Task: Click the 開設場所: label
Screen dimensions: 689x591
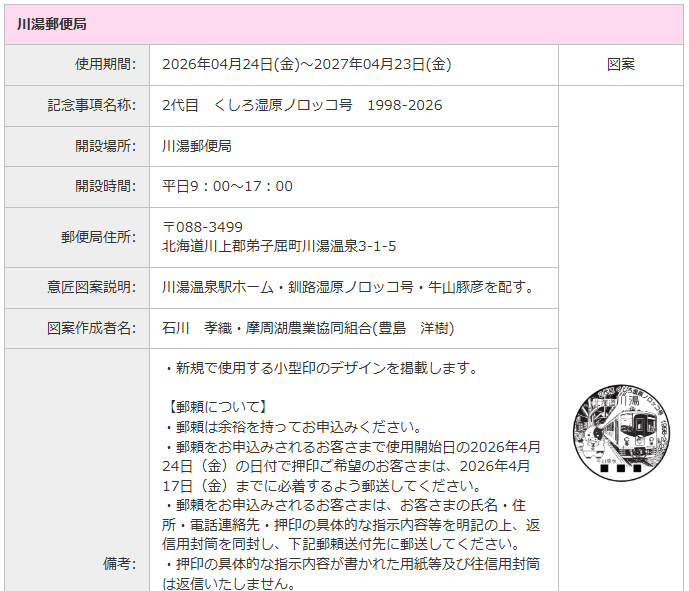Action: tap(105, 146)
